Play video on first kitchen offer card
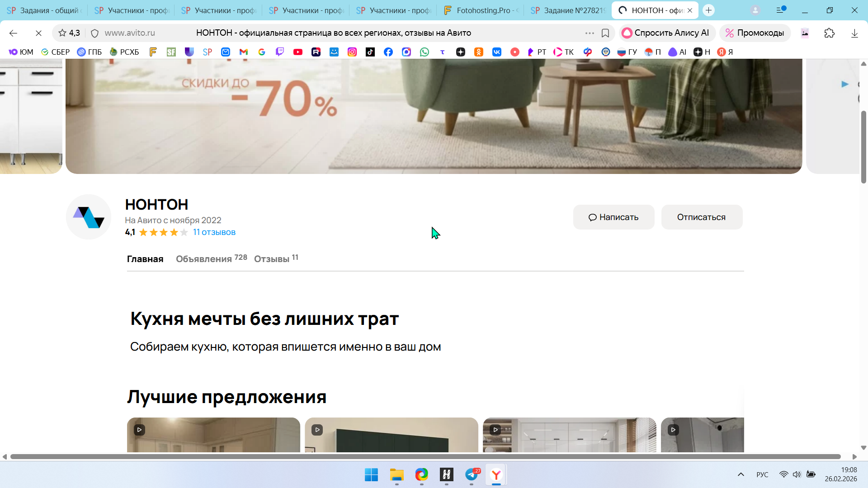868x488 pixels. (x=139, y=430)
